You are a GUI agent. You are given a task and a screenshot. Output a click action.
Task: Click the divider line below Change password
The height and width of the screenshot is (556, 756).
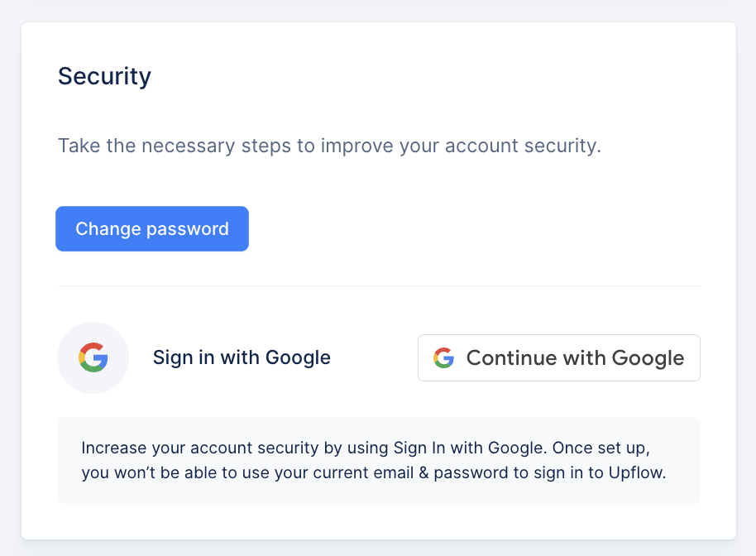coord(379,286)
